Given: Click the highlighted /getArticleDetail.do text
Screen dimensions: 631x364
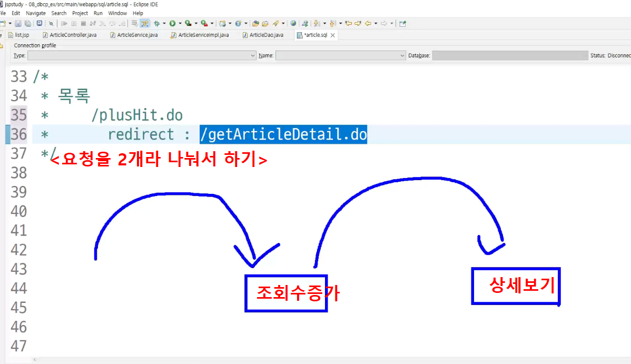Looking at the screenshot, I should [283, 134].
